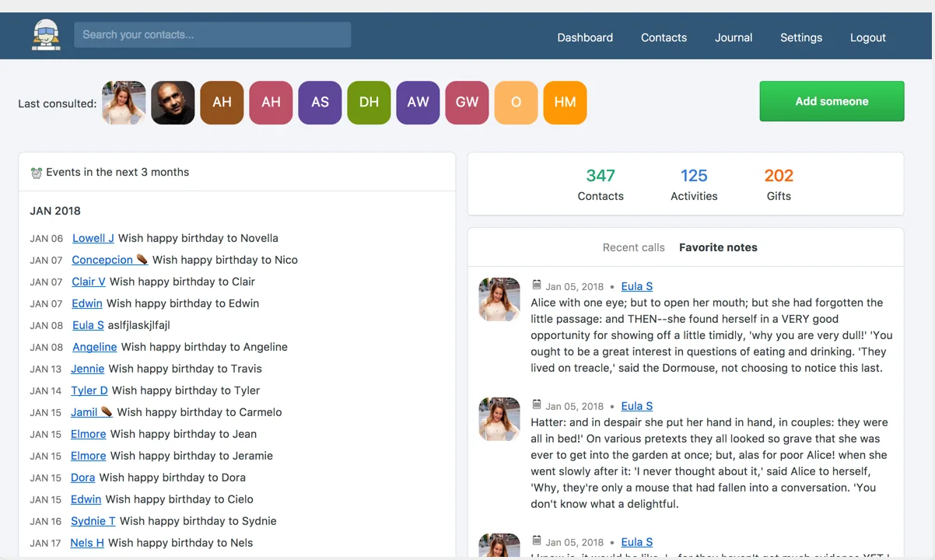Open the GW pink avatar contact
This screenshot has width=935, height=560.
pos(467,103)
